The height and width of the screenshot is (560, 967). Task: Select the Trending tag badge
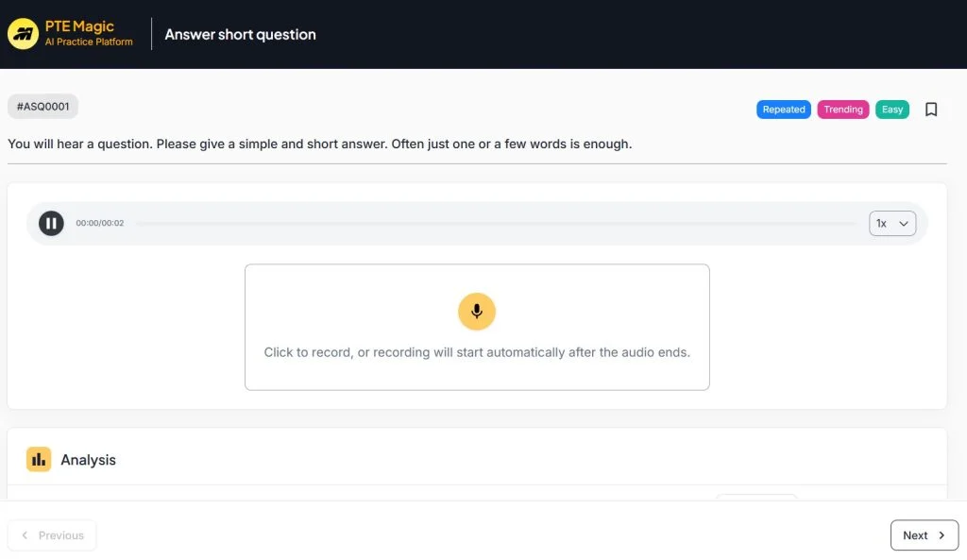(843, 110)
